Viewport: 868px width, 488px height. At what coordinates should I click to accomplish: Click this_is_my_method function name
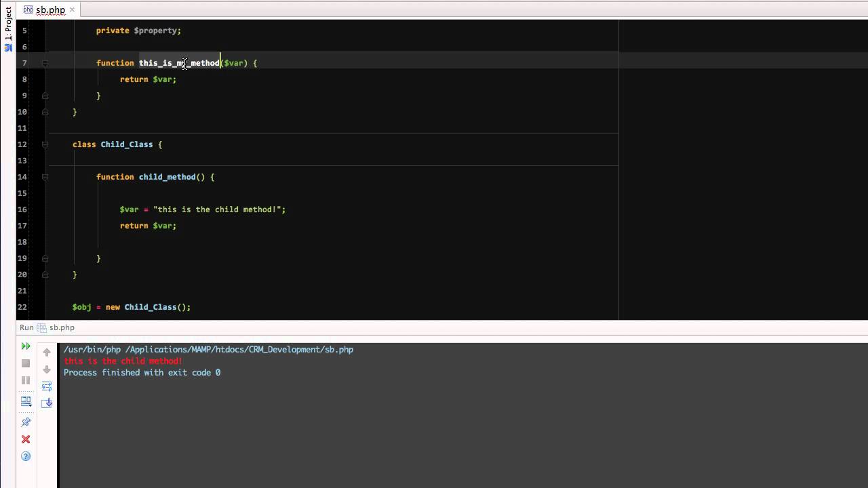(x=179, y=63)
